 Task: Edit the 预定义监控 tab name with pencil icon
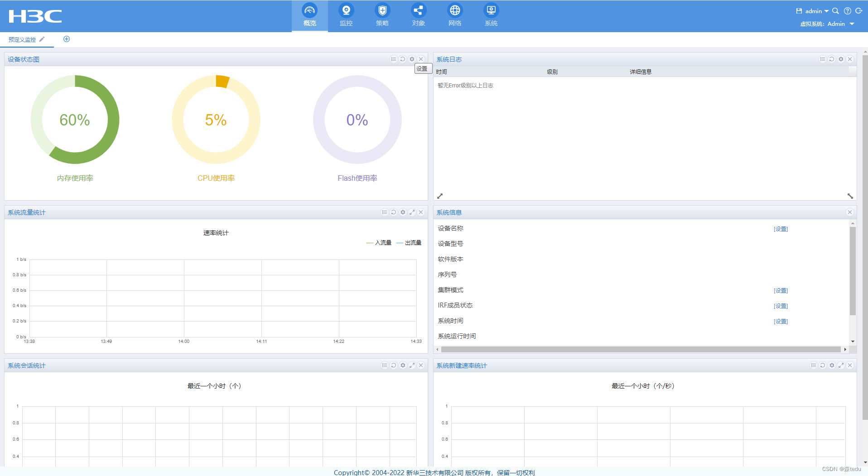(x=42, y=39)
